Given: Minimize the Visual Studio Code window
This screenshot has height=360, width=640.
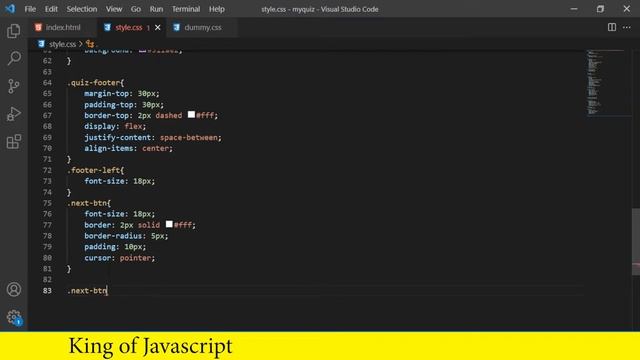Looking at the screenshot, I should [574, 9].
